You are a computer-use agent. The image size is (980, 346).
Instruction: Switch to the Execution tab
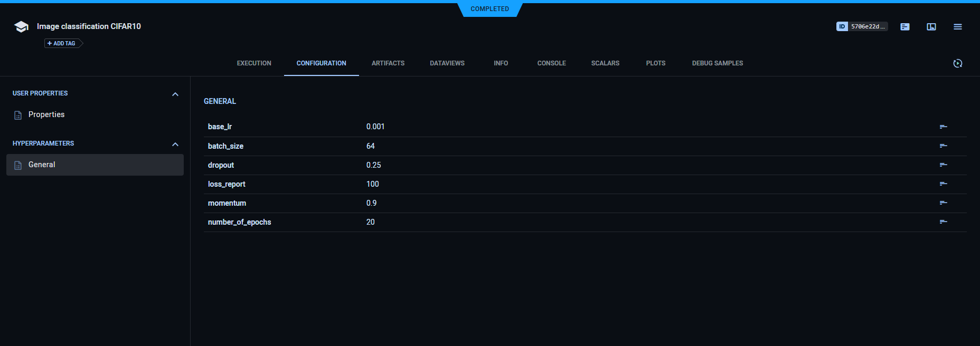point(254,63)
